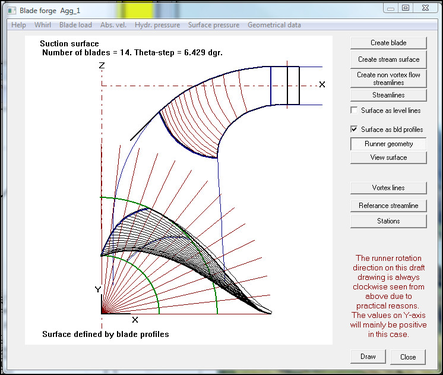Click the Draw button
The height and width of the screenshot is (375, 443).
368,357
